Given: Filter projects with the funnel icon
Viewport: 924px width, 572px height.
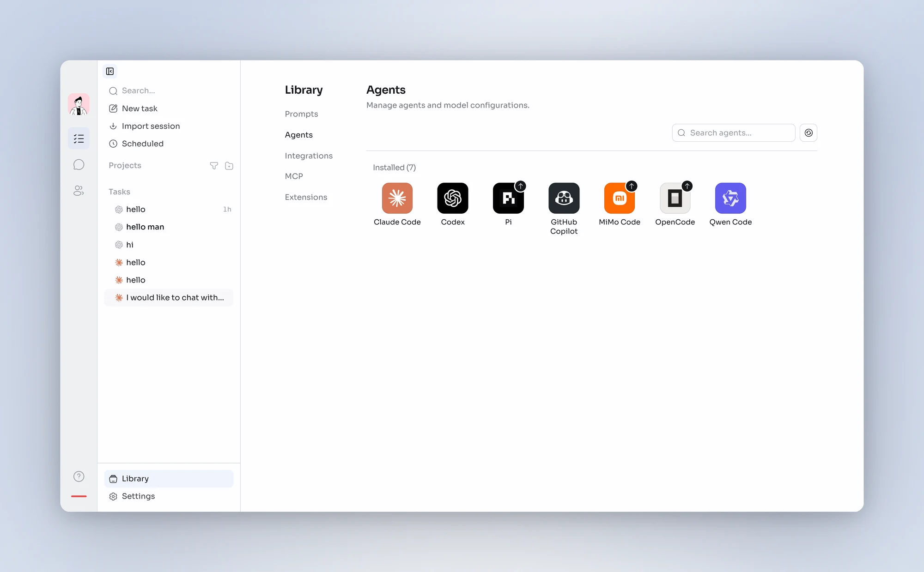Looking at the screenshot, I should click(214, 166).
